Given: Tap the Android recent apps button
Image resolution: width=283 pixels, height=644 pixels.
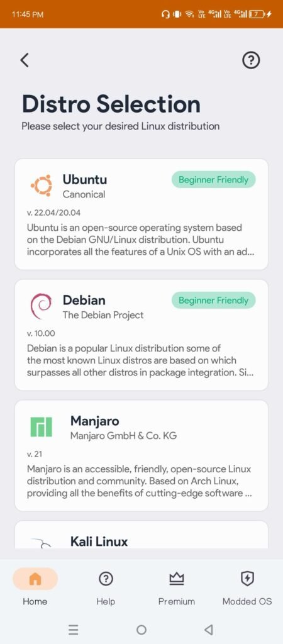Looking at the screenshot, I should click(x=74, y=630).
